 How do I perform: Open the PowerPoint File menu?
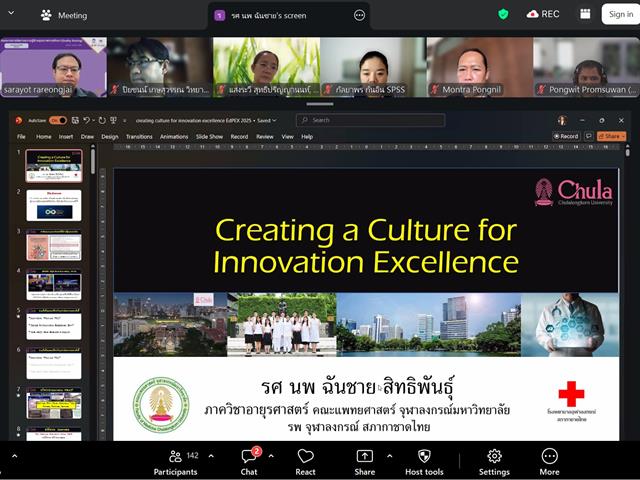point(21,137)
